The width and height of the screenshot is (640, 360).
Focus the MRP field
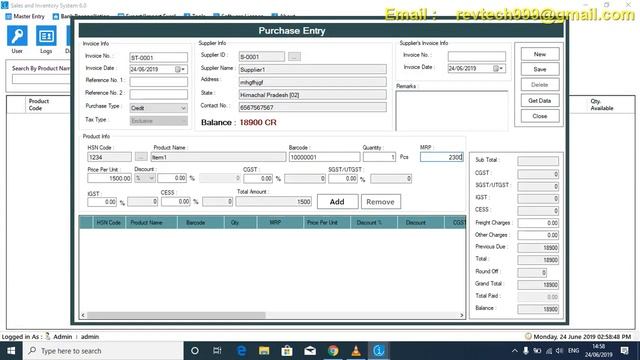[x=442, y=157]
